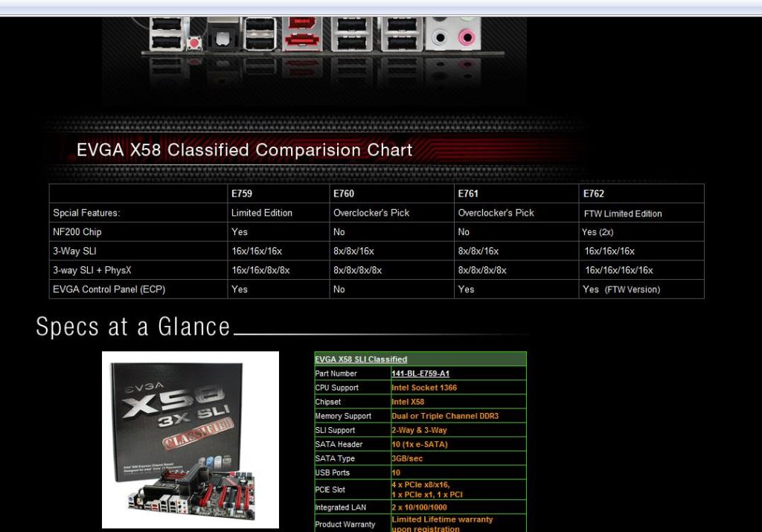This screenshot has height=532, width=762.
Task: Click the '10 (1x e-SATA)' value
Action: tap(420, 444)
